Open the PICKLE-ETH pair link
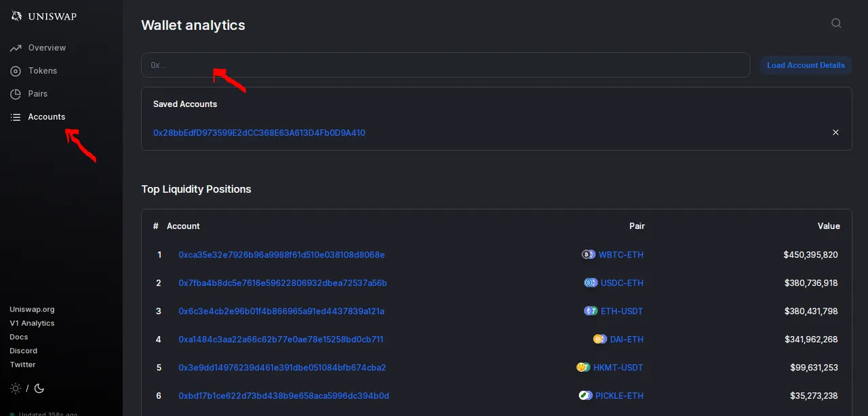 tap(620, 396)
